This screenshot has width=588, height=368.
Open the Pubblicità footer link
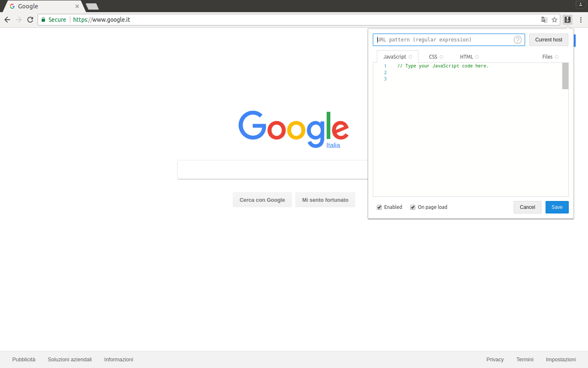tap(24, 360)
